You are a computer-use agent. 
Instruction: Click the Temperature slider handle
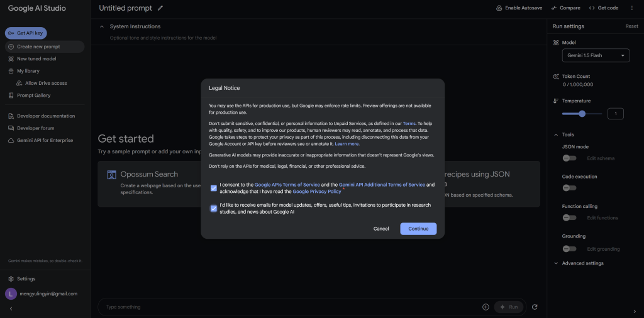coord(582,114)
